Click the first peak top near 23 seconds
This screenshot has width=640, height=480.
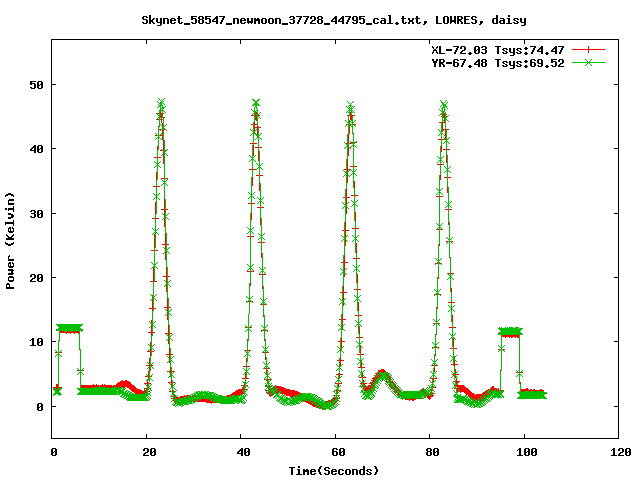pyautogui.click(x=161, y=103)
